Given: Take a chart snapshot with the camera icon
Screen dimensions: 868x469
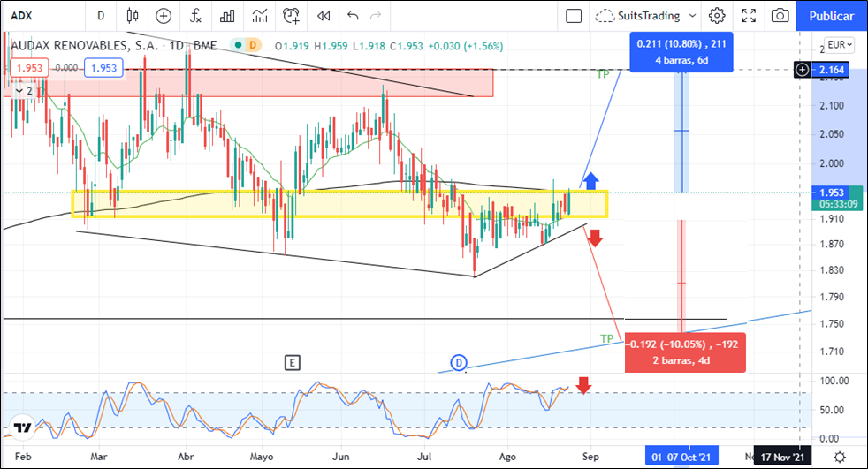Looking at the screenshot, I should pos(780,16).
